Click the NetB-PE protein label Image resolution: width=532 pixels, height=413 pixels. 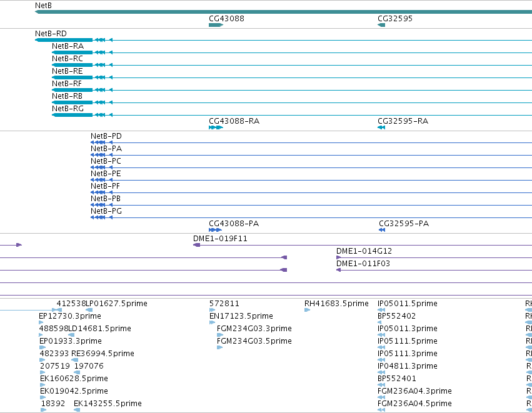[x=106, y=174]
